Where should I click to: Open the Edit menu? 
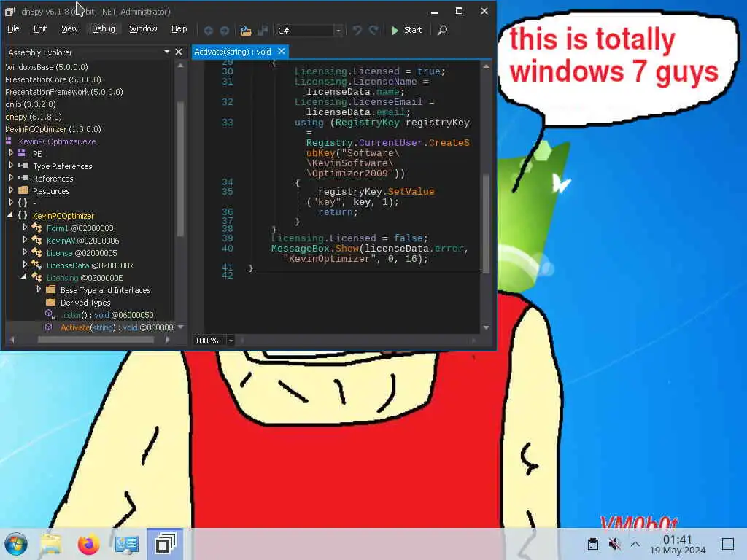pos(40,28)
